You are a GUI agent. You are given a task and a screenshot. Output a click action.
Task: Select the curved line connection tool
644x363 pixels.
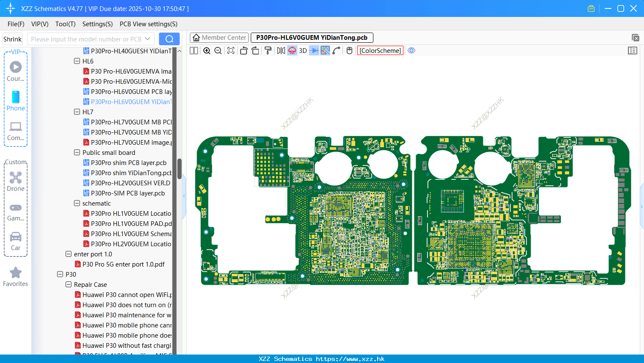tap(337, 50)
